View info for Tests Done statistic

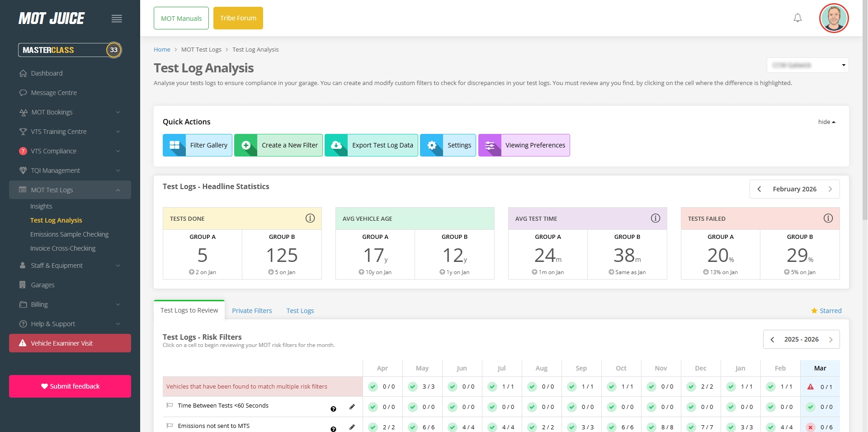[x=310, y=218]
